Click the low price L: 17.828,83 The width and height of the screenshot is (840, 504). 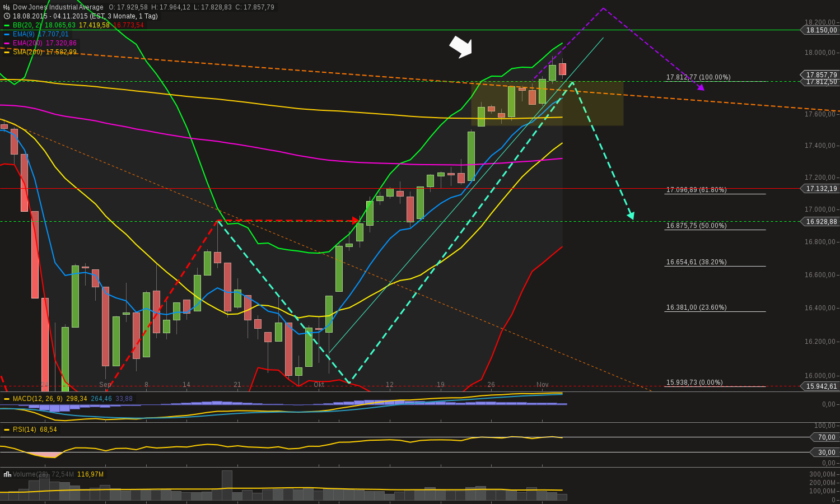tap(213, 7)
